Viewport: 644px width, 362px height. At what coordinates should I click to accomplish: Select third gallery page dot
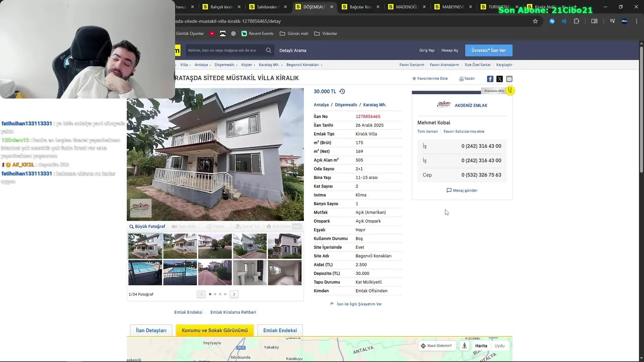(220, 294)
